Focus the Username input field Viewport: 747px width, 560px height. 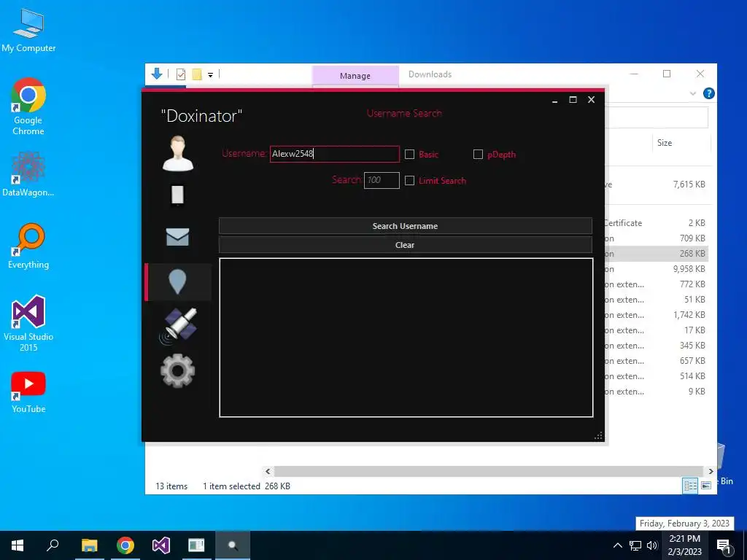click(334, 154)
